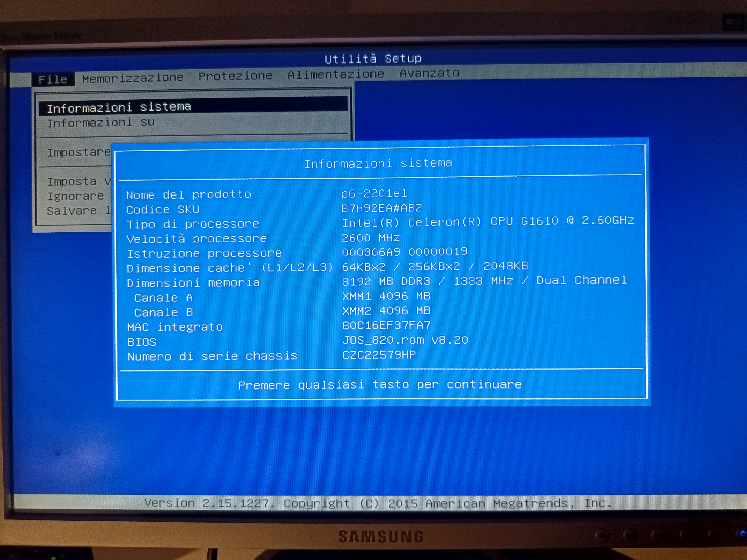Click the Dimensioni memoria label
Image resolution: width=747 pixels, height=560 pixels.
pyautogui.click(x=193, y=283)
